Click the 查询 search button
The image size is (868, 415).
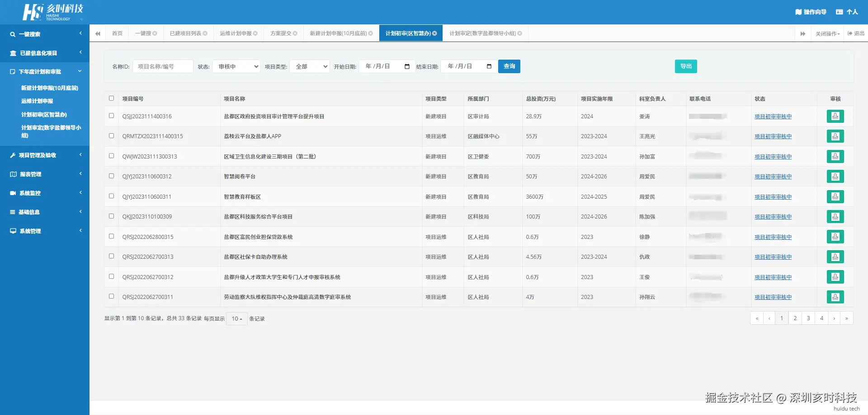click(509, 66)
